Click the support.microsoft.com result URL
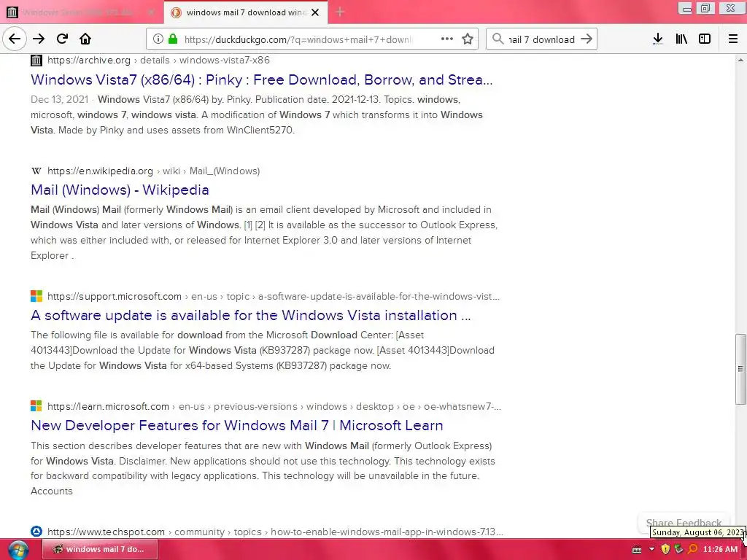Screen dimensions: 747x560 coord(274,296)
